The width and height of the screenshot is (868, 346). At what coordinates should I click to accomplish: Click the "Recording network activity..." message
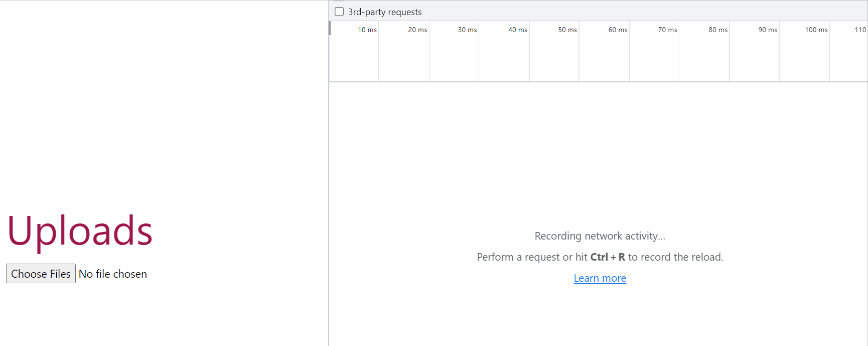pos(600,236)
